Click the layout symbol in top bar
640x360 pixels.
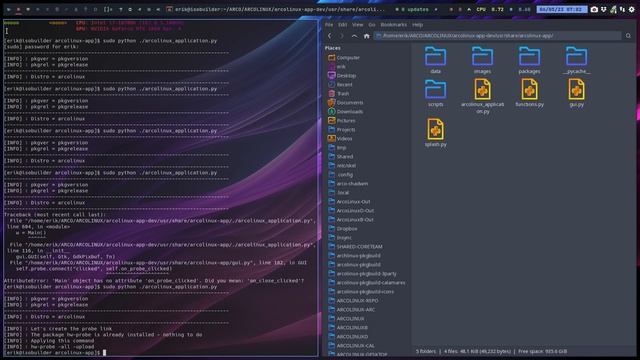click(108, 9)
